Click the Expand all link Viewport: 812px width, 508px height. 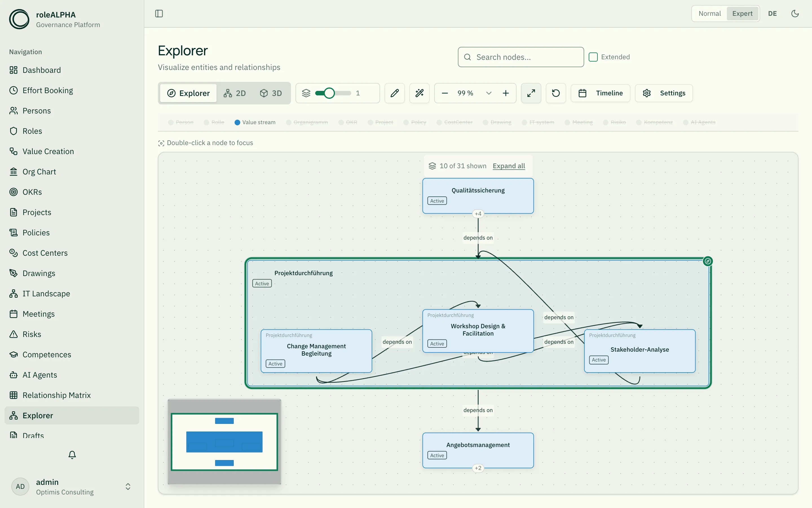[509, 166]
